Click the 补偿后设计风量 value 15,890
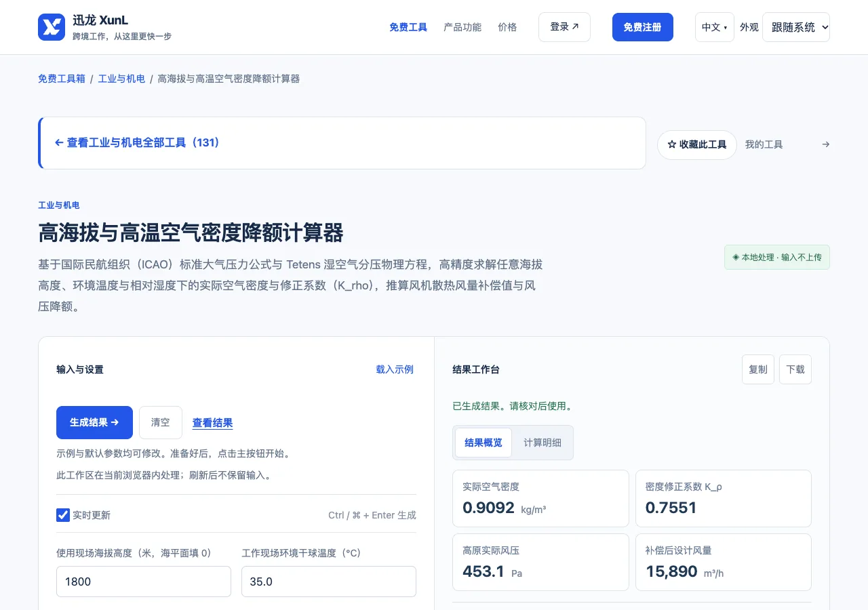 [671, 571]
